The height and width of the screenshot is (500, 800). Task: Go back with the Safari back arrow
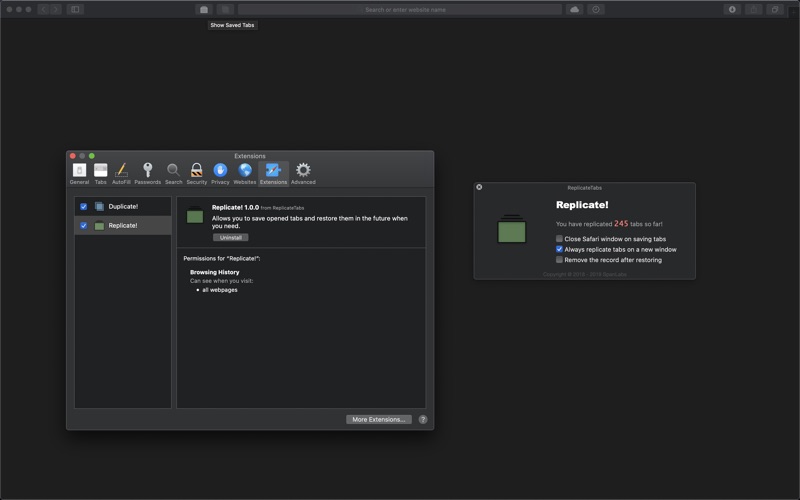43,9
